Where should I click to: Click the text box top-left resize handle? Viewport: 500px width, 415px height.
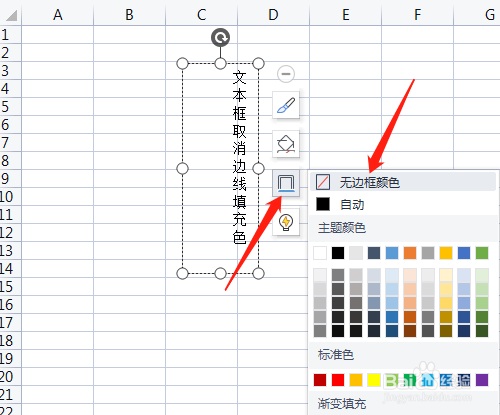point(182,63)
